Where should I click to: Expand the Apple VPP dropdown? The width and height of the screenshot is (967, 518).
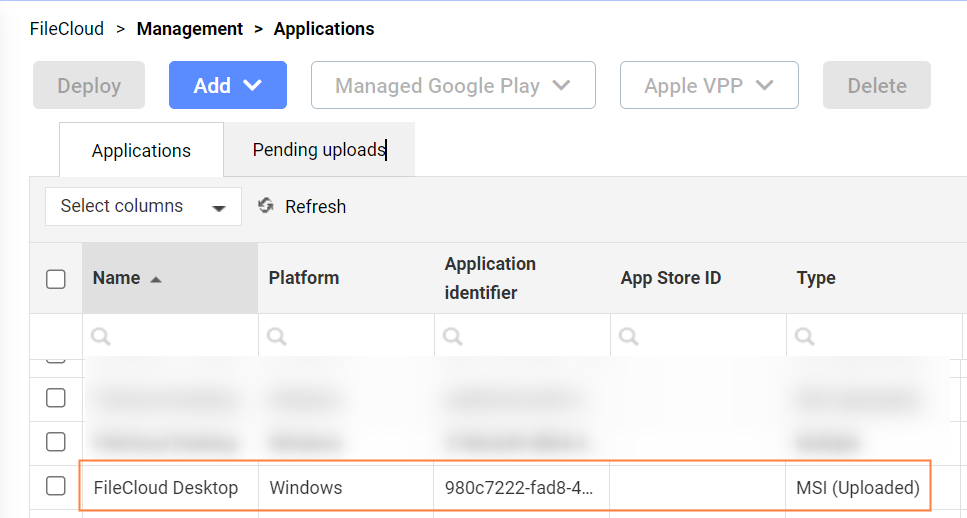[x=708, y=86]
